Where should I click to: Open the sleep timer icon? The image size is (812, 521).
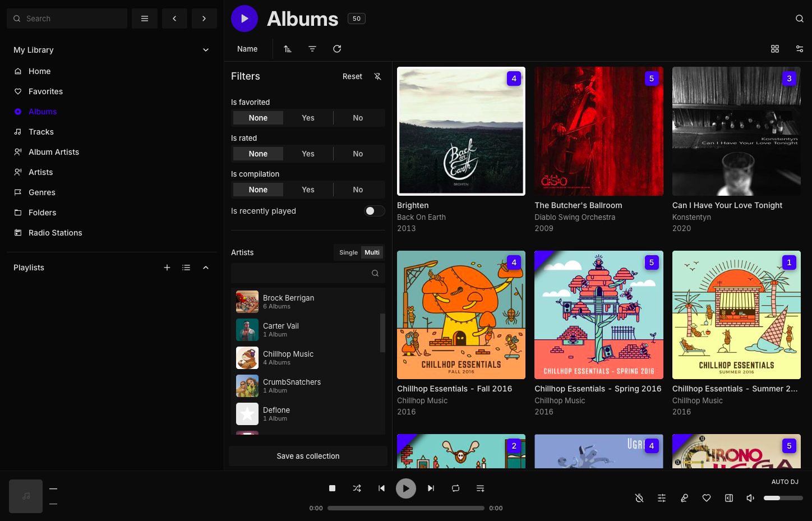tap(639, 498)
